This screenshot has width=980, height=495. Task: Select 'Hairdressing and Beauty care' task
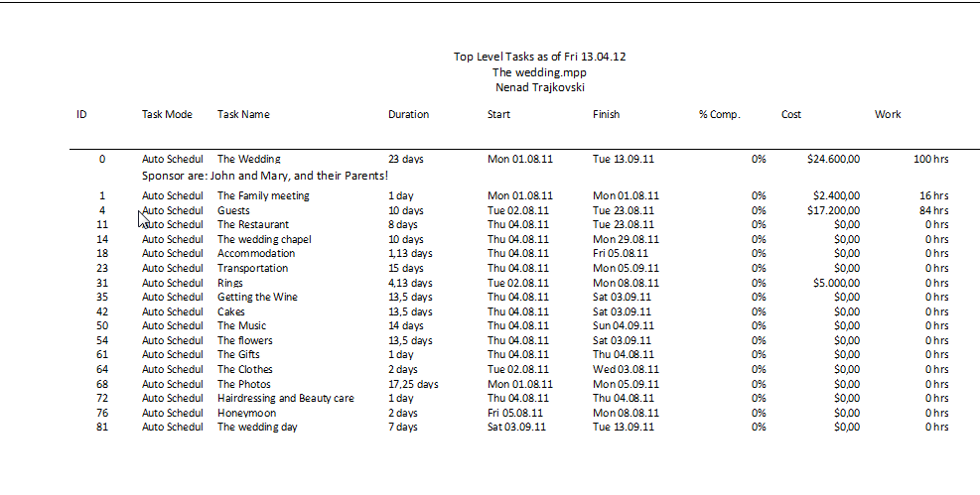(285, 398)
